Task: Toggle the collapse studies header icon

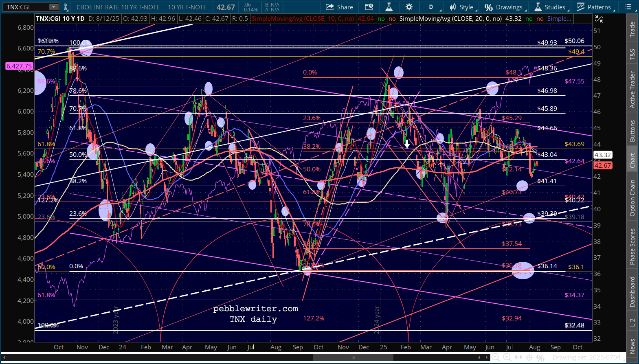Action: (599, 19)
